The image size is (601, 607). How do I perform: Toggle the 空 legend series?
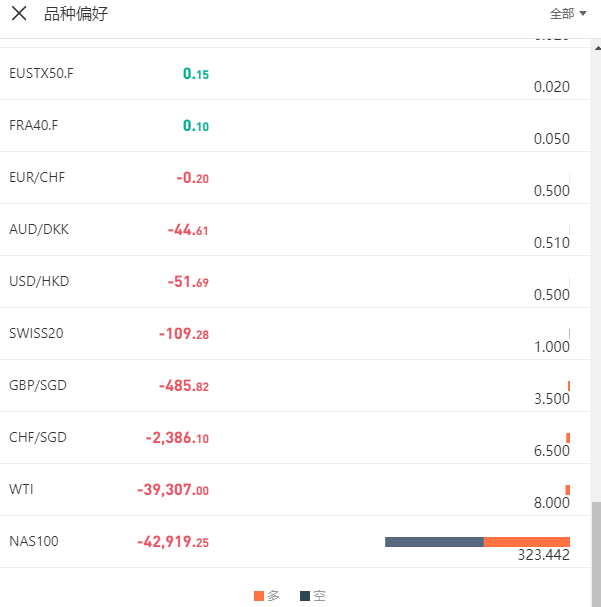point(312,596)
